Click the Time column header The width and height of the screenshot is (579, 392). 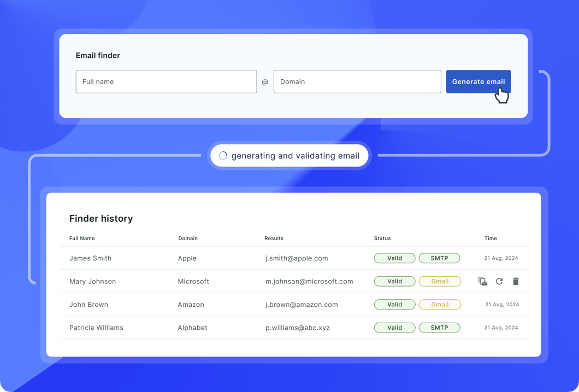(x=491, y=238)
